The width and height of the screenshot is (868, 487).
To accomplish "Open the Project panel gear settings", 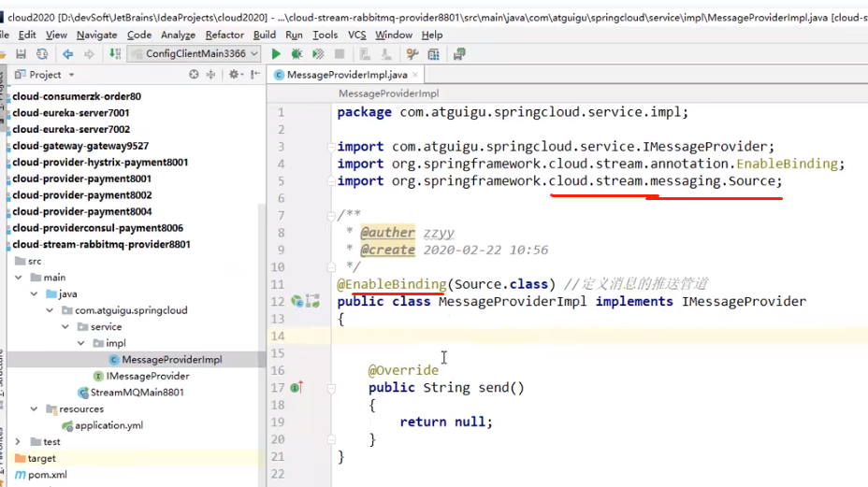I will coord(236,74).
